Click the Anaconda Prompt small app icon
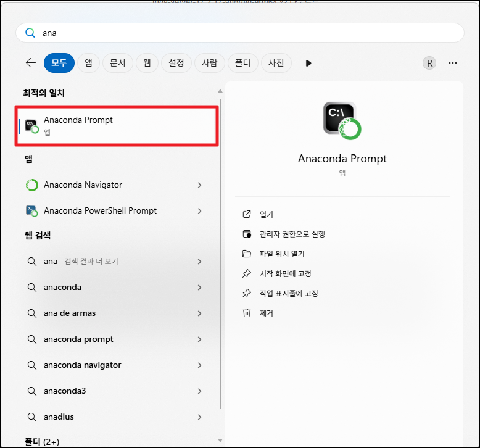This screenshot has width=480, height=448. point(32,126)
